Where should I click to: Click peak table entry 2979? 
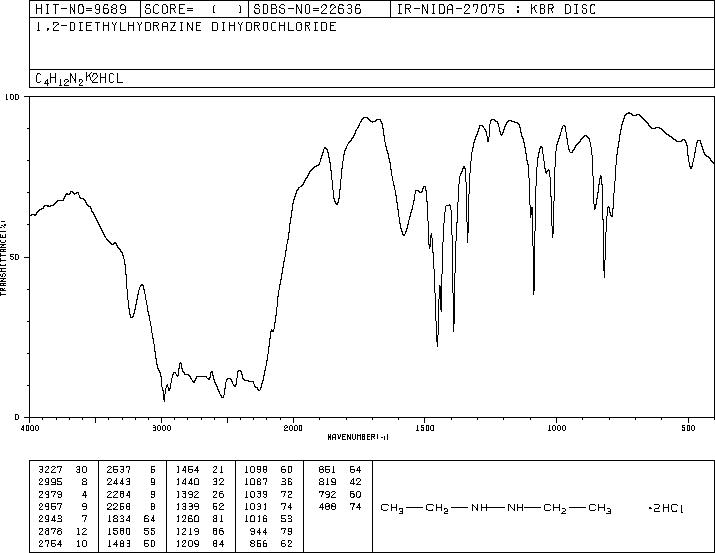coord(50,494)
